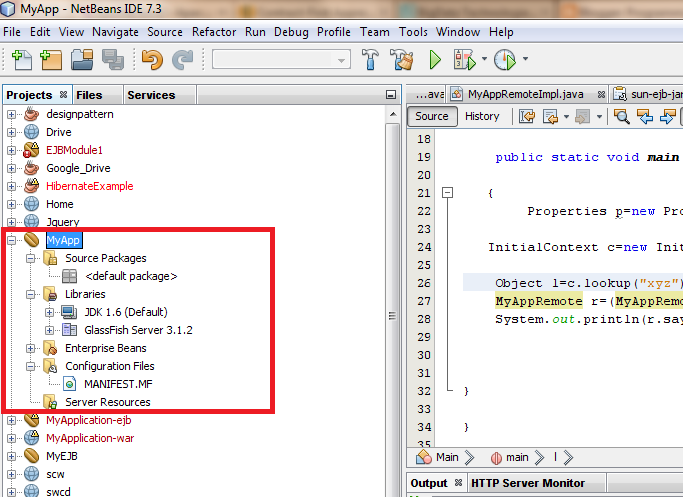Click the Projects panel scroll-up arrow
The width and height of the screenshot is (683, 497).
click(392, 115)
